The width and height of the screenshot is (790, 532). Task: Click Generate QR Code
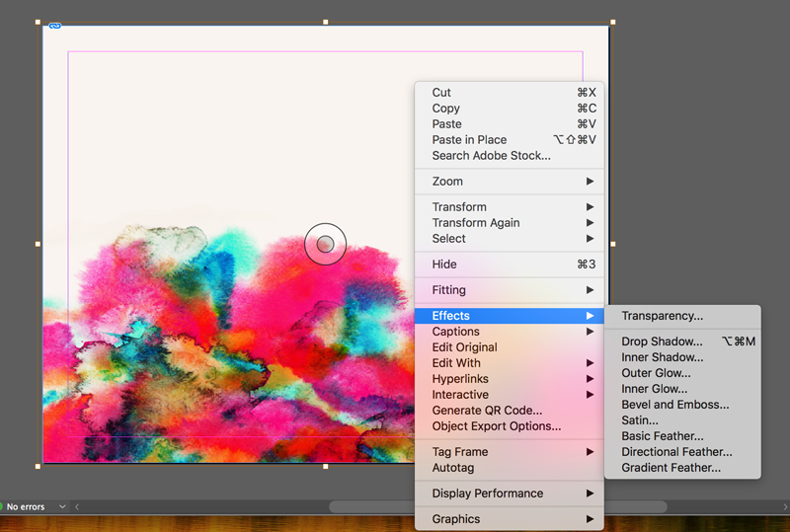[487, 411]
